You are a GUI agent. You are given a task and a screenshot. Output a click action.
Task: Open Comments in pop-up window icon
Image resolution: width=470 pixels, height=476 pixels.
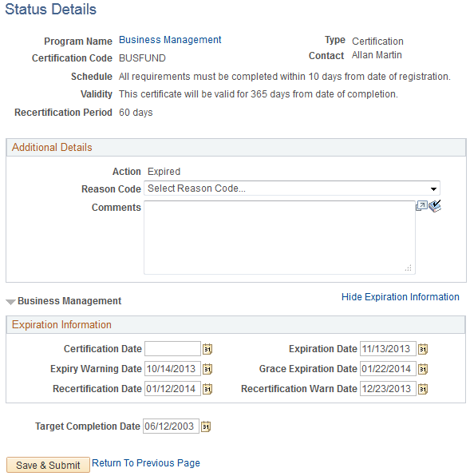(421, 206)
